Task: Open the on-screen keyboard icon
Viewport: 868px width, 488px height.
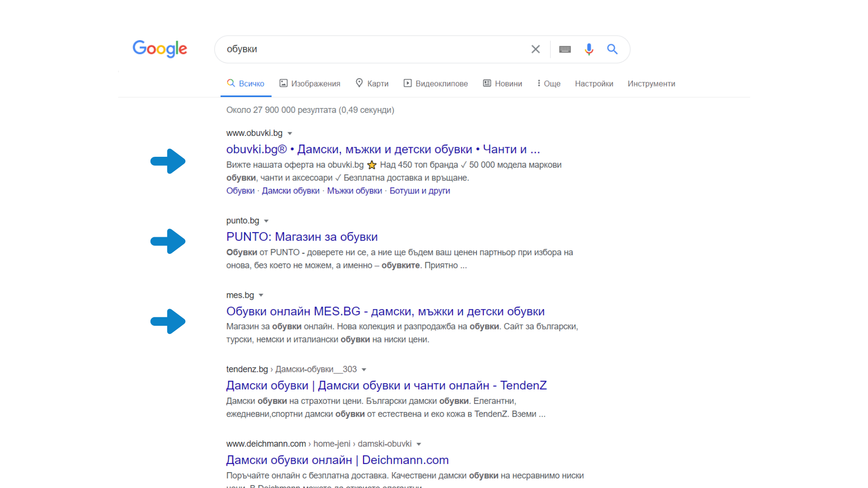Action: point(565,49)
